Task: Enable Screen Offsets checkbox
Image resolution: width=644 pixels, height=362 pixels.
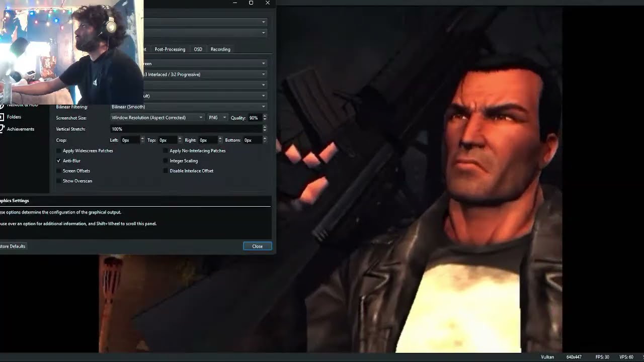Action: [x=59, y=171]
